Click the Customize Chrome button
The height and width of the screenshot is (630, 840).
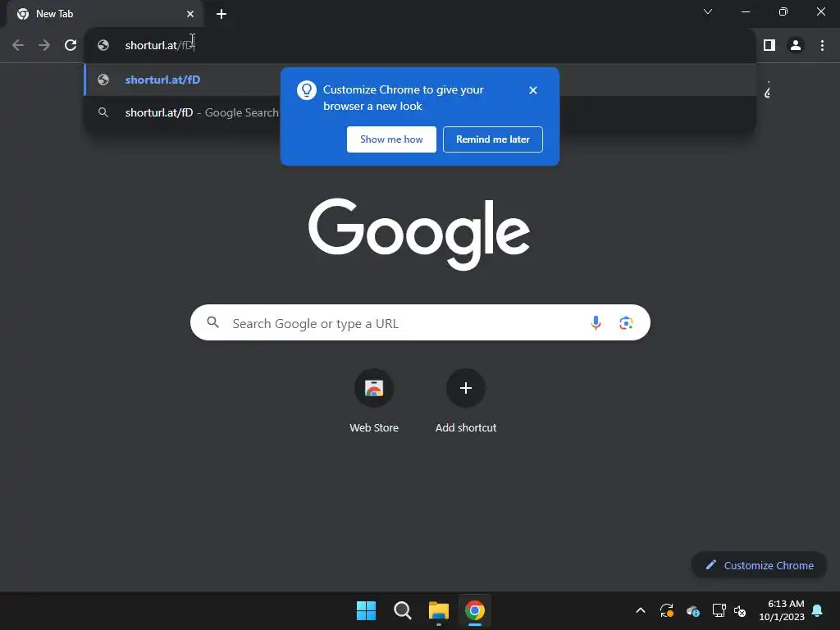click(759, 565)
